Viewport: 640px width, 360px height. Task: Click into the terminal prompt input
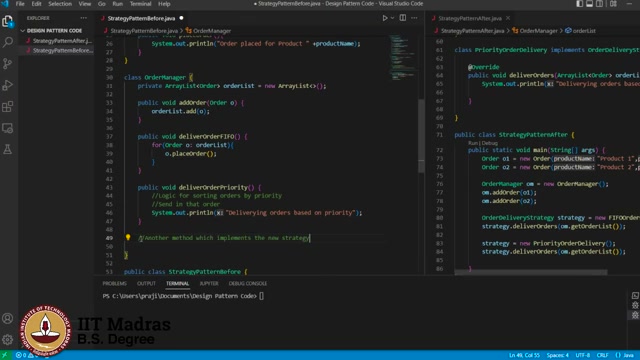coord(262,296)
